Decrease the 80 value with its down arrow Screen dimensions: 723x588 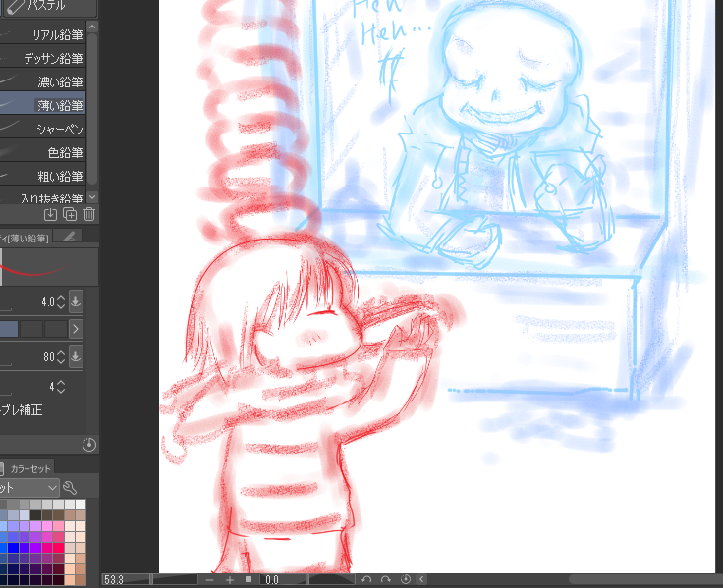click(61, 361)
